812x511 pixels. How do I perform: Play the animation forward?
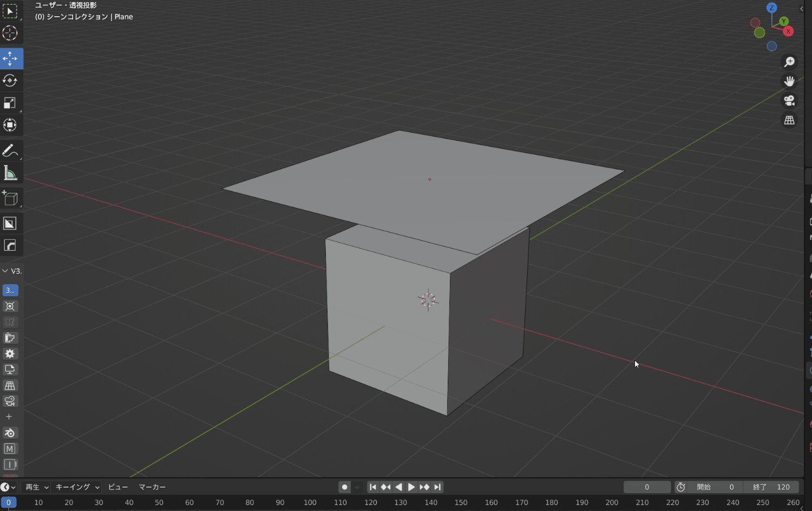pos(411,487)
